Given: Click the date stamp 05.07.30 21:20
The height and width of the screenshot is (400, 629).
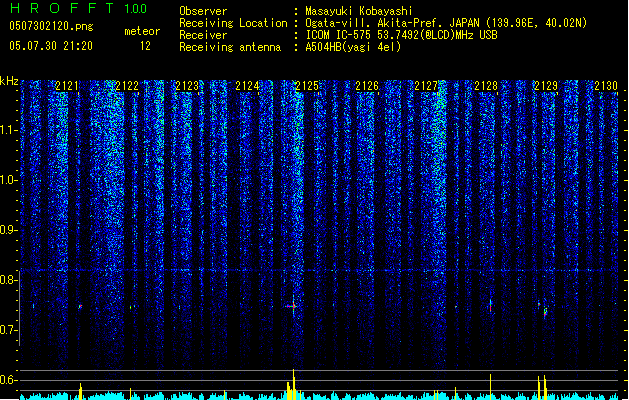Looking at the screenshot, I should click(x=51, y=46).
